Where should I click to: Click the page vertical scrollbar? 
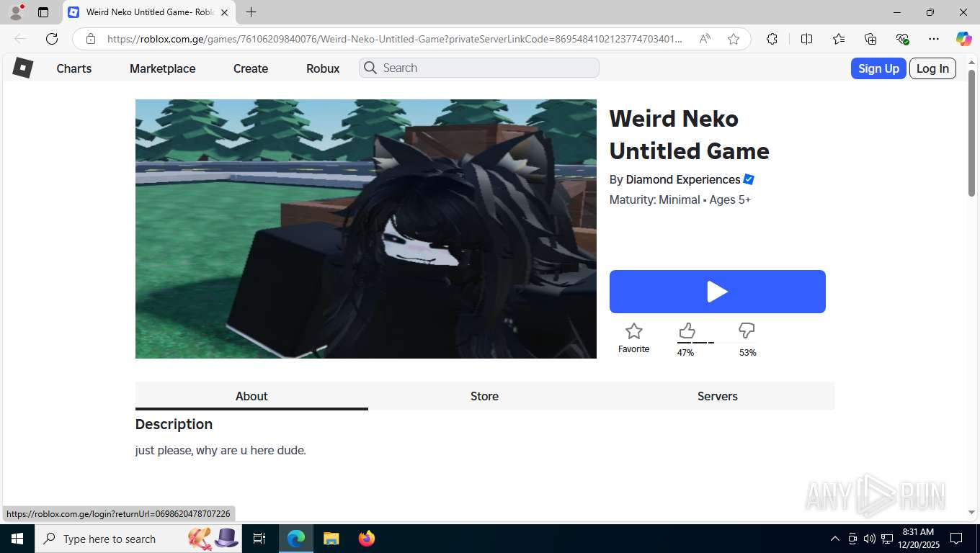click(x=971, y=132)
